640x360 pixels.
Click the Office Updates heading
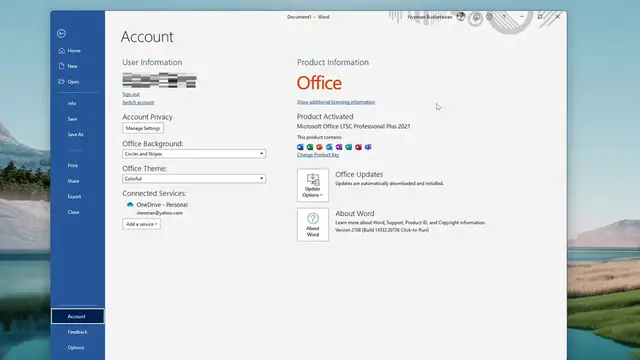pyautogui.click(x=359, y=174)
